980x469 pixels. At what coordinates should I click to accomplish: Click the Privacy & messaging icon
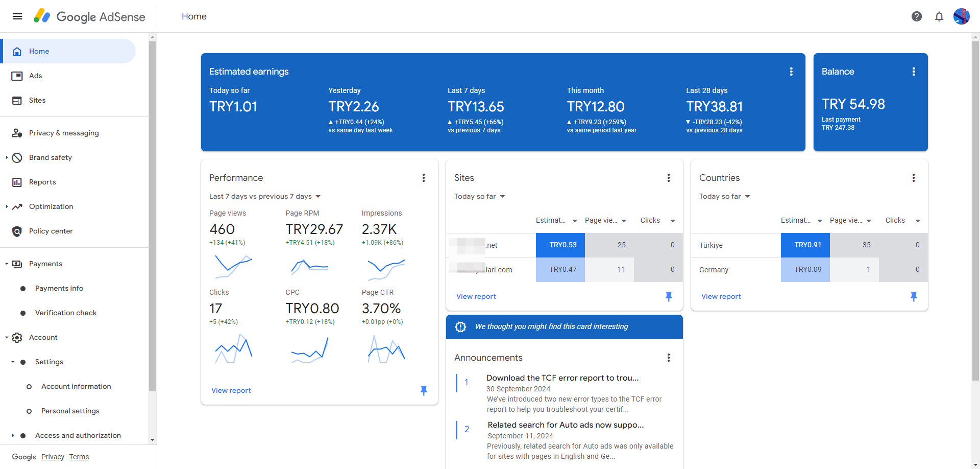[17, 133]
